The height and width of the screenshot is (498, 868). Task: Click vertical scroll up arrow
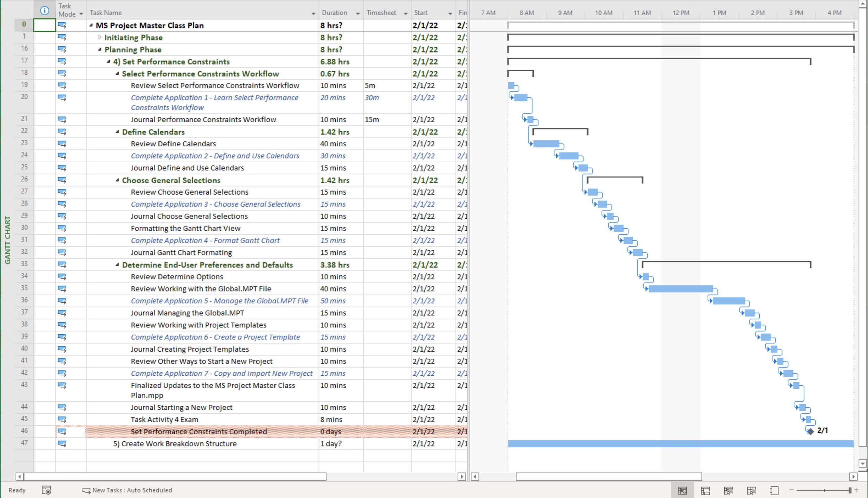tap(863, 4)
